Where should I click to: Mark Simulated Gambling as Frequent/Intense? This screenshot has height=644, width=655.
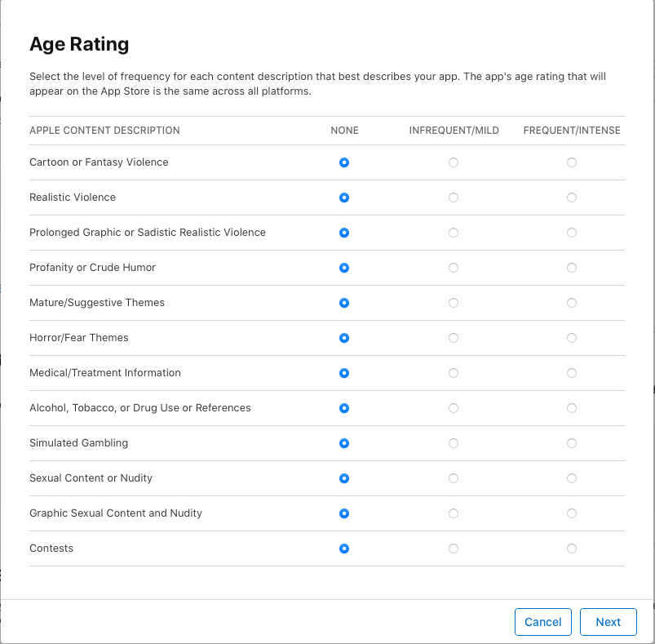[x=572, y=443]
